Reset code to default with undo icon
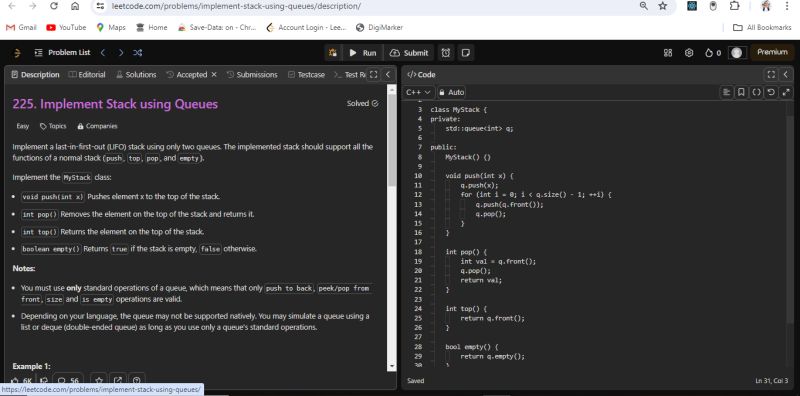This screenshot has height=396, width=800. click(771, 92)
